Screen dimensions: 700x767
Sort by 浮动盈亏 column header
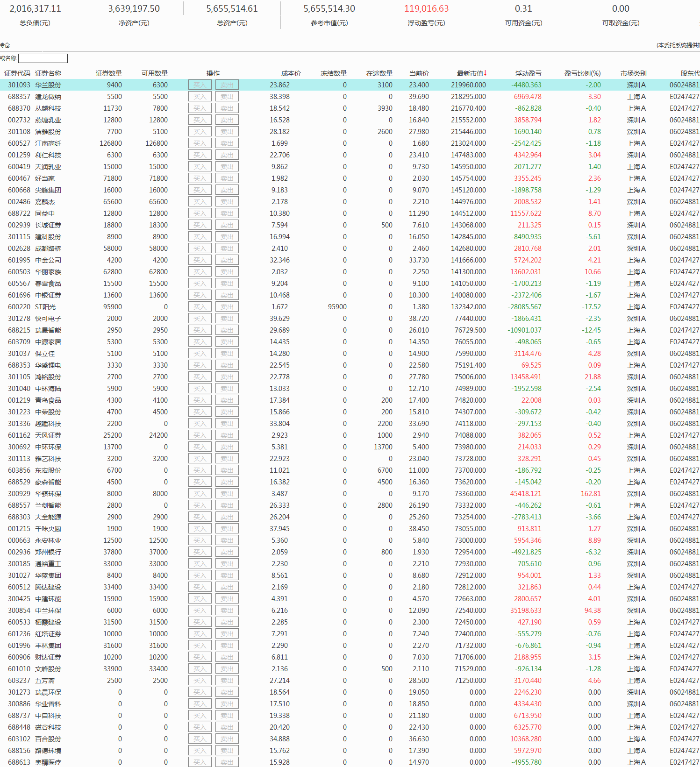click(x=528, y=73)
